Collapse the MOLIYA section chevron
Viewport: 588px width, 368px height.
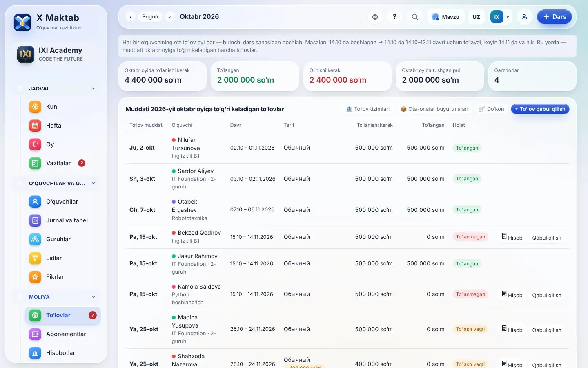(x=94, y=297)
